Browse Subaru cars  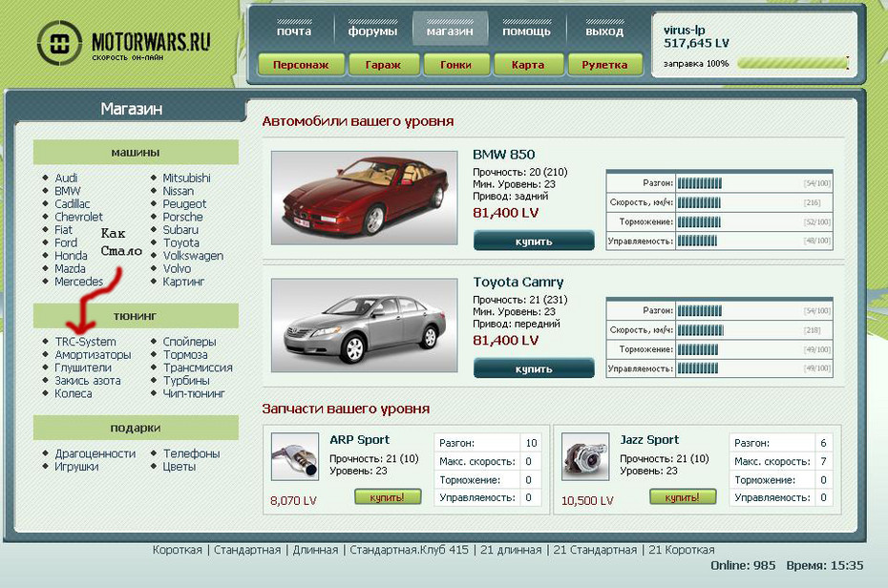pos(180,230)
